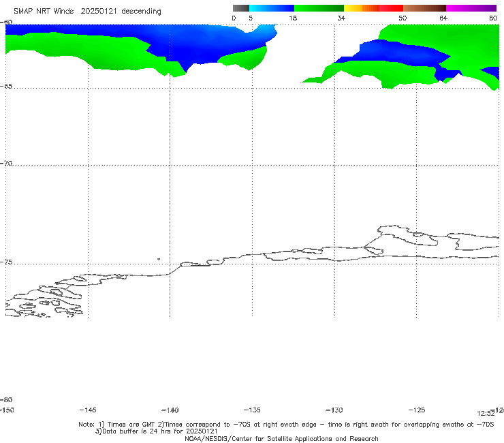Click the 'Note: 1) Times are GMT' footnote line

click(286, 425)
